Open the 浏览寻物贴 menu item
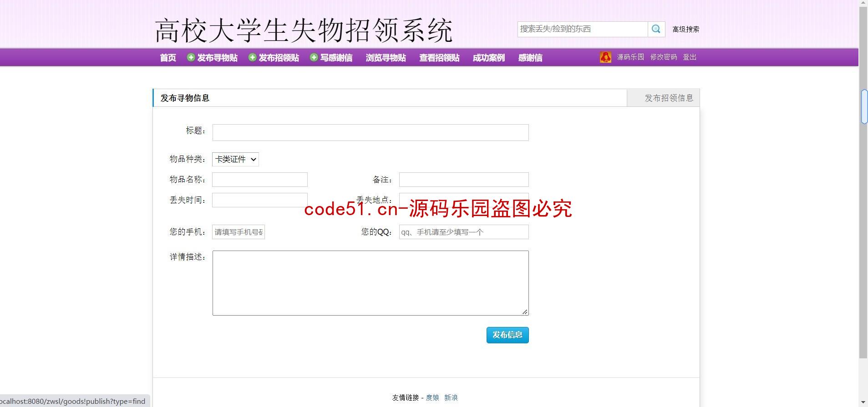 (x=386, y=58)
